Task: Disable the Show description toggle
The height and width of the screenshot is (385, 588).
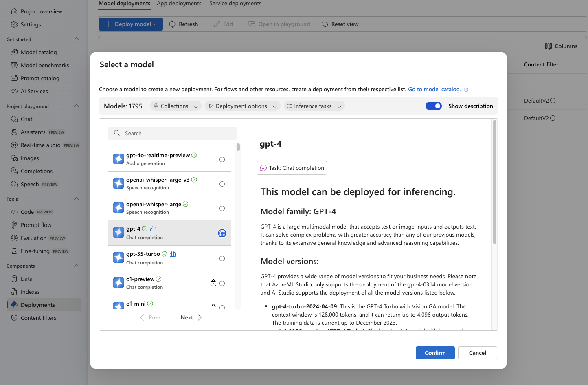Action: pyautogui.click(x=434, y=106)
